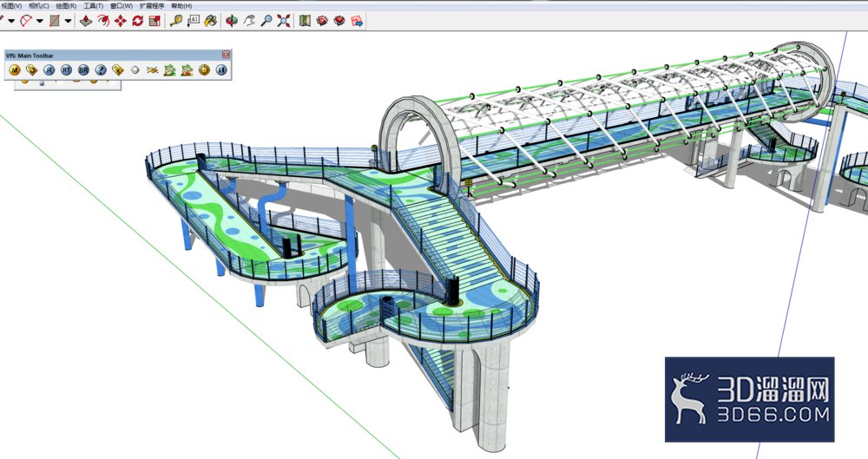868x459 pixels.
Task: Open the 窗口(W) menu
Action: [x=122, y=5]
